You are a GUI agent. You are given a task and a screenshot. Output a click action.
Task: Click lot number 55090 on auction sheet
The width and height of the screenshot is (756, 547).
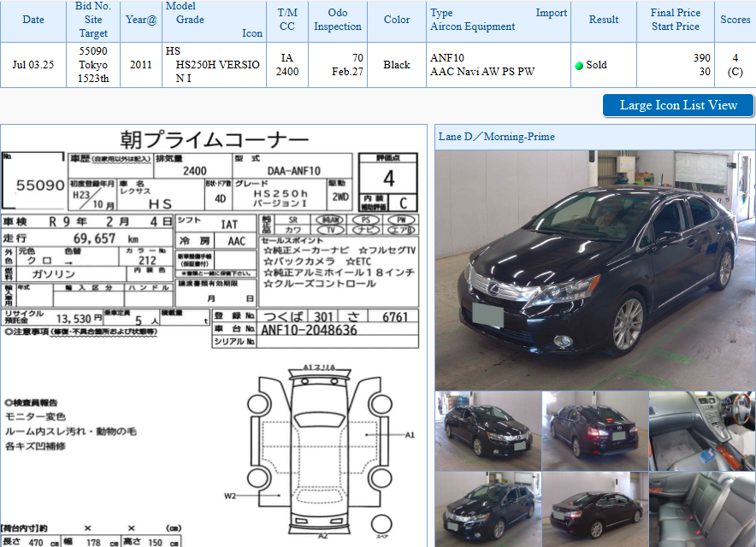click(x=40, y=185)
